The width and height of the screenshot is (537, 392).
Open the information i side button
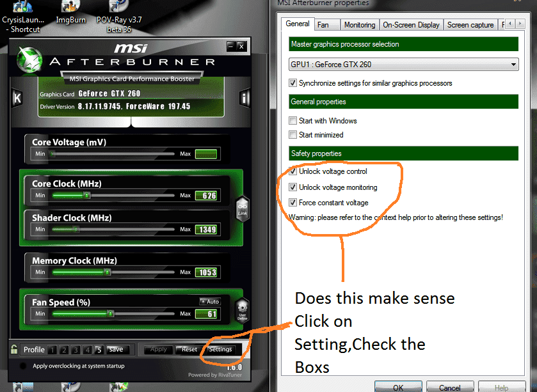coord(244,98)
